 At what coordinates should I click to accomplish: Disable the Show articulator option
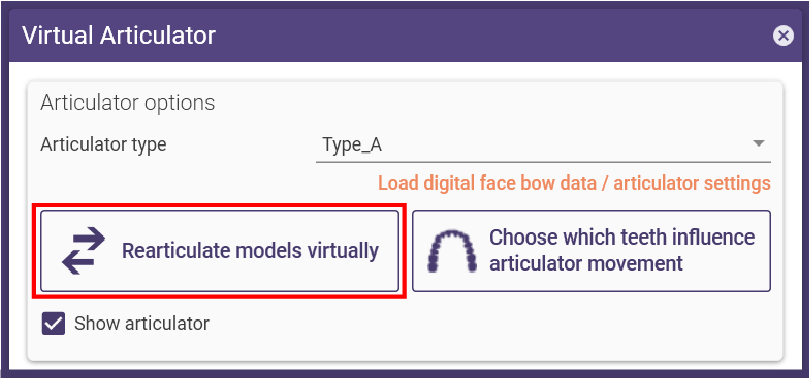(53, 323)
